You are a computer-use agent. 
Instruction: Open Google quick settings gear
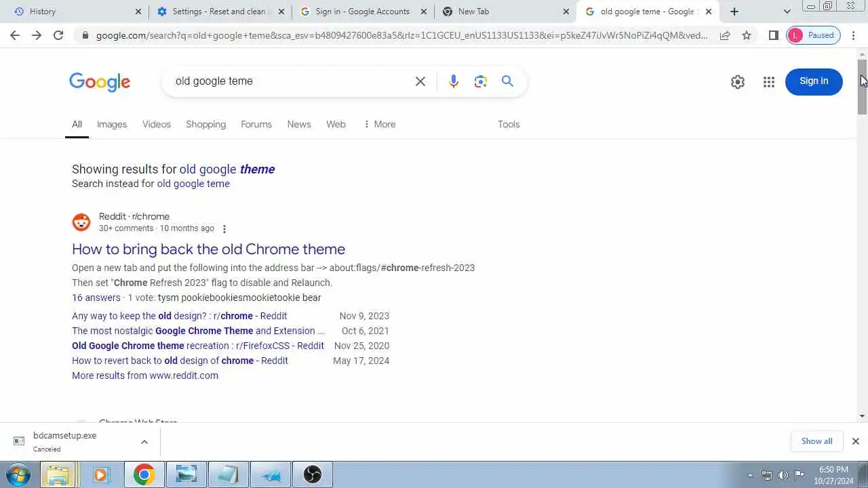pos(738,81)
